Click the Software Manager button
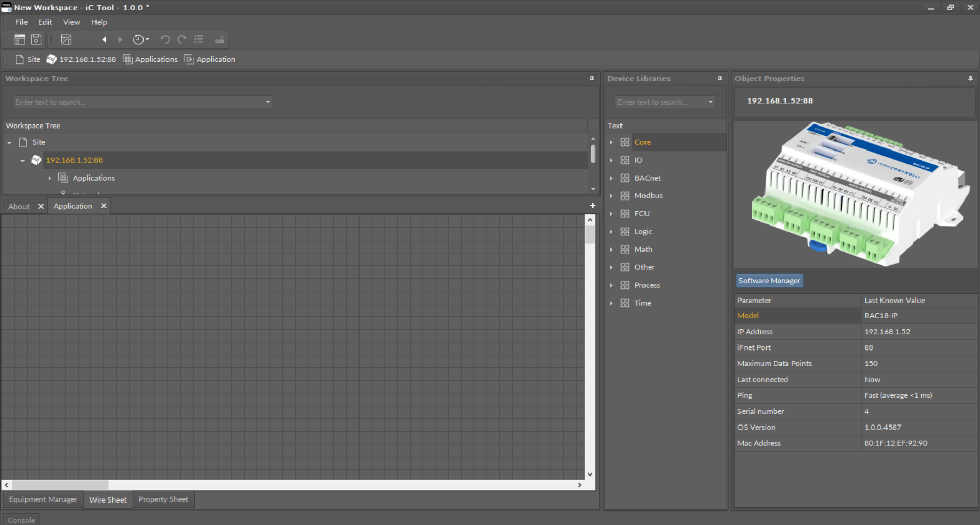 (769, 281)
